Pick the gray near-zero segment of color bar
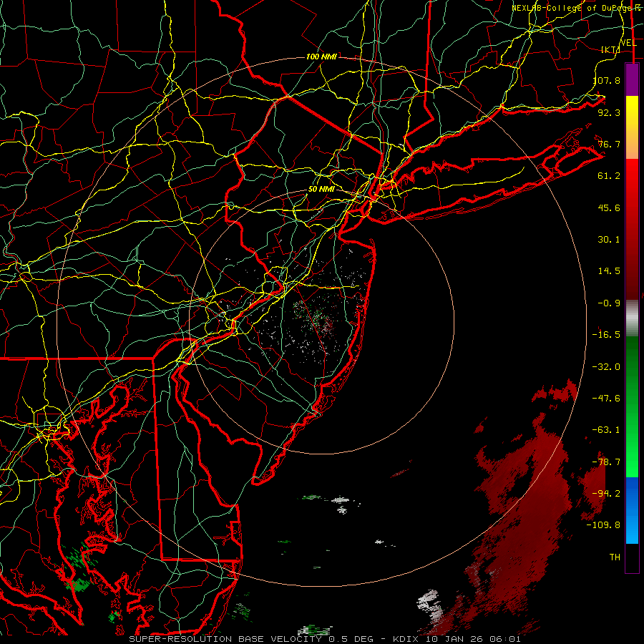The image size is (644, 644). coord(632,318)
